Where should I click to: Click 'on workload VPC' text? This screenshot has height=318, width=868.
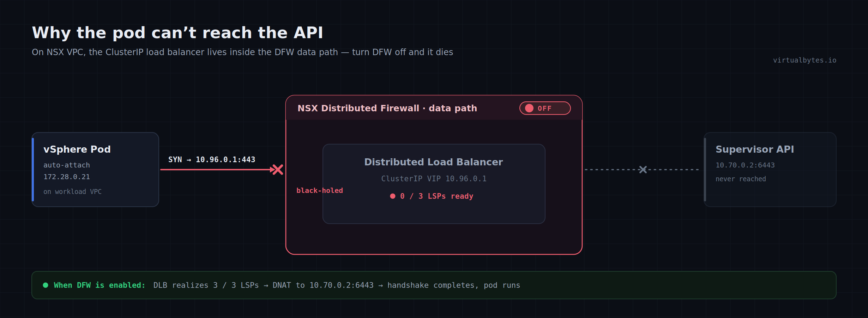pyautogui.click(x=72, y=192)
